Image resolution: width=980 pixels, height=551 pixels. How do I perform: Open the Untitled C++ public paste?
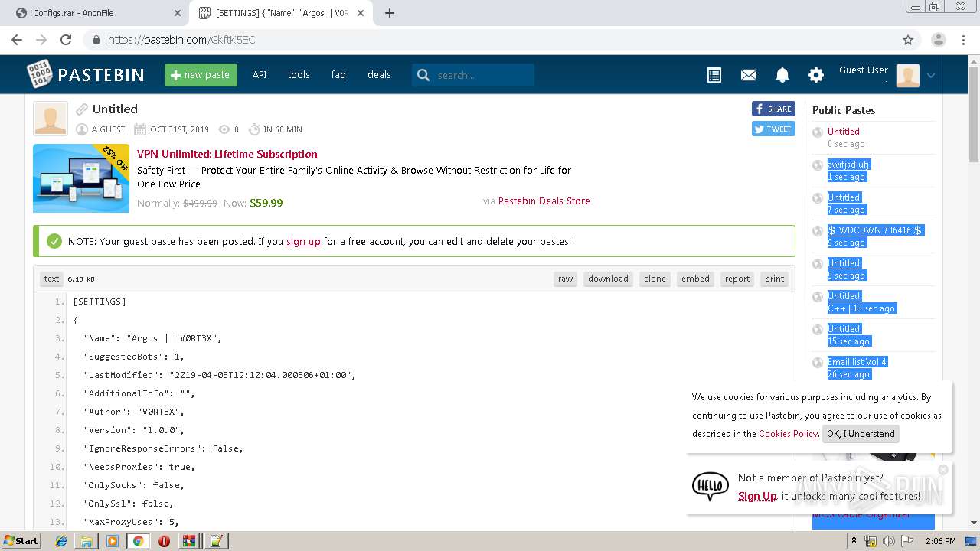tap(843, 296)
